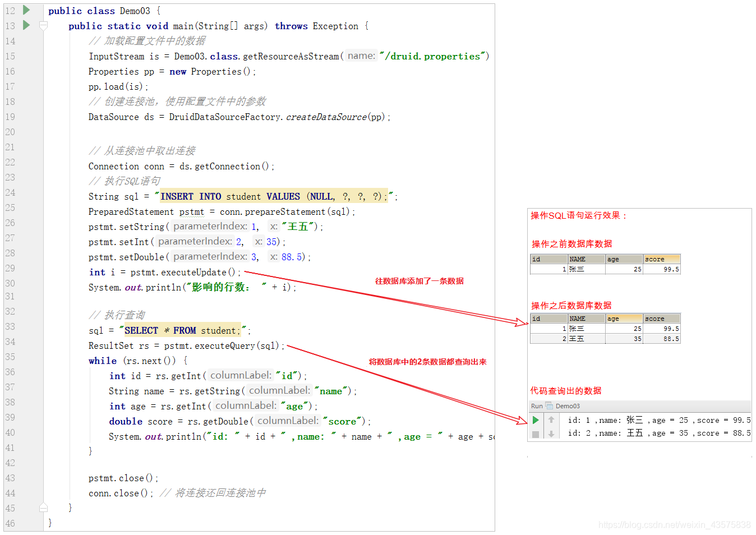Screen dimensions: 756x535
Task: Click the INSERT INTO student SQL string
Action: click(x=274, y=196)
